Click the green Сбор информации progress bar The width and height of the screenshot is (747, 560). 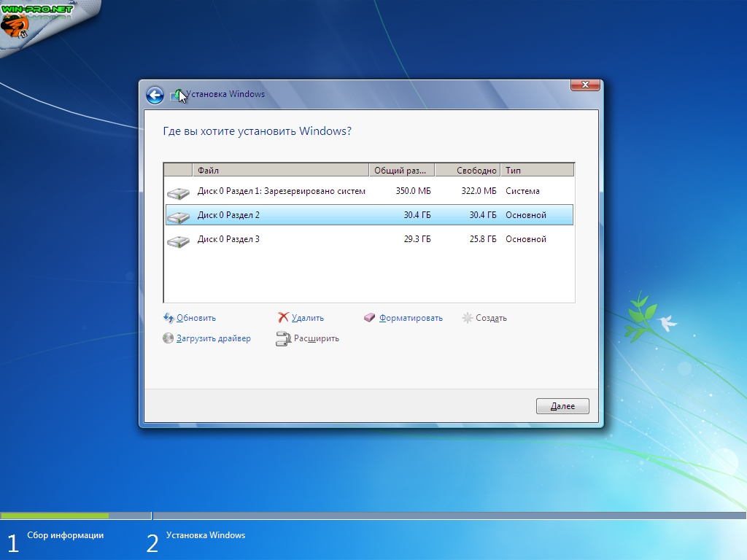[x=54, y=516]
